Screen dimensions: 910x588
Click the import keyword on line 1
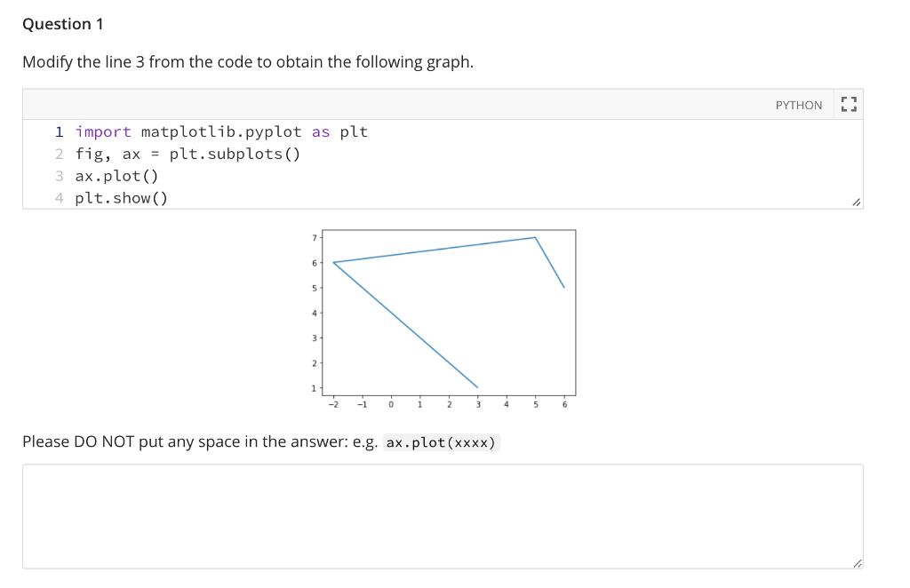[103, 132]
